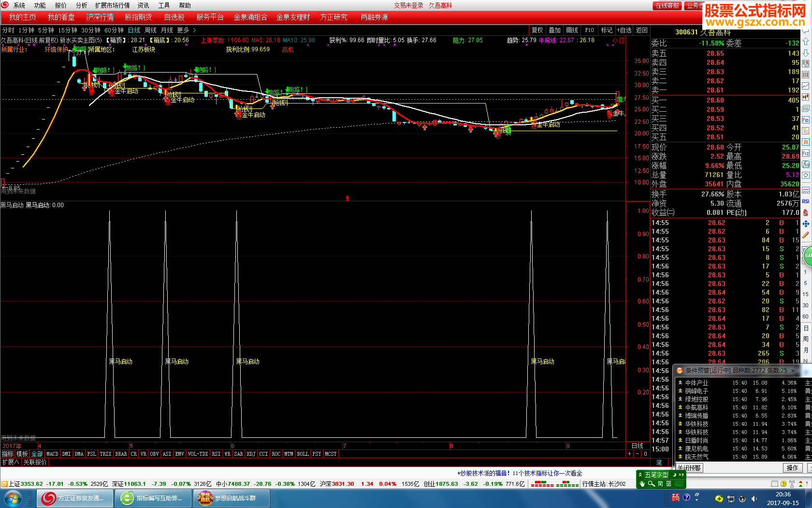The image size is (812, 508).
Task: Select the pencil drawing icon in sidebar
Action: pyautogui.click(x=806, y=235)
